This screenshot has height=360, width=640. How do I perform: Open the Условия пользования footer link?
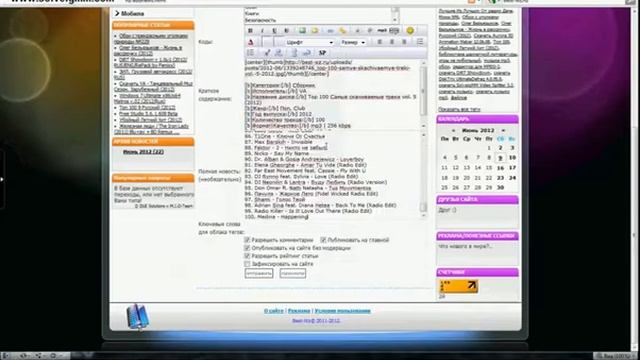[342, 311]
